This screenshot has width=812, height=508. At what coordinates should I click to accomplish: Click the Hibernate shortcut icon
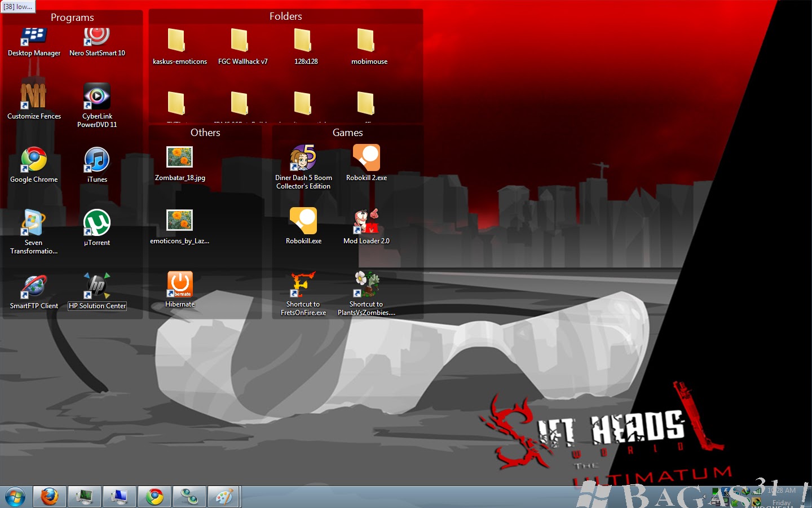(x=180, y=284)
